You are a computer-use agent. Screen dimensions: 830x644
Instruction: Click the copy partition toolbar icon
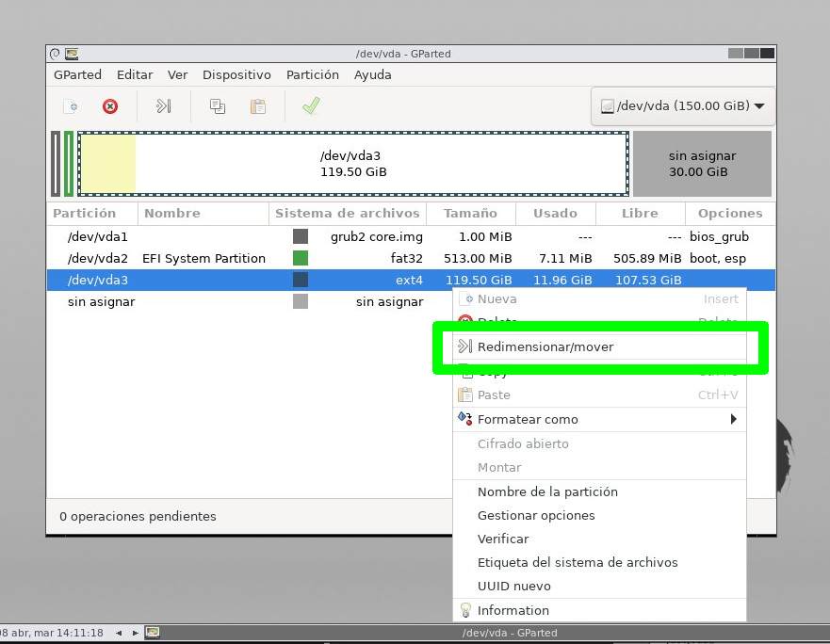click(218, 106)
